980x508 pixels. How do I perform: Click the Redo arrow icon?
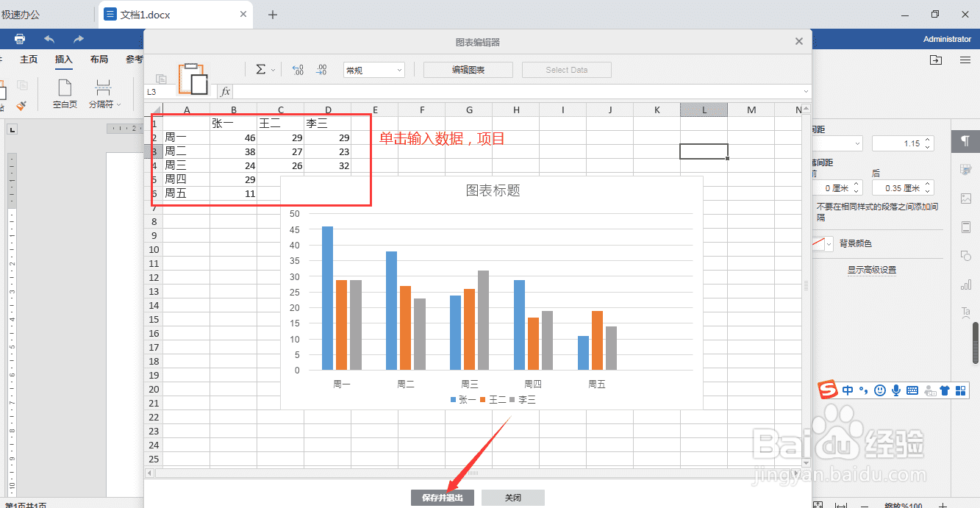pos(78,39)
